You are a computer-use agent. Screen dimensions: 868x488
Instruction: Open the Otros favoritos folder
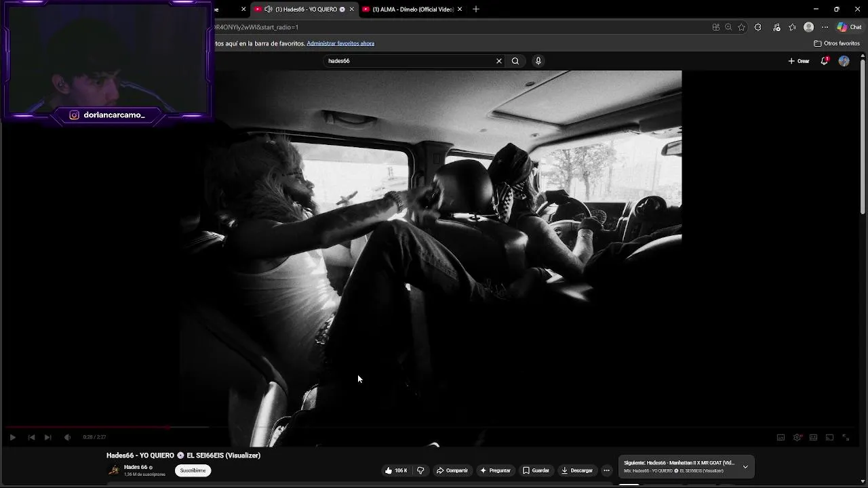[837, 43]
